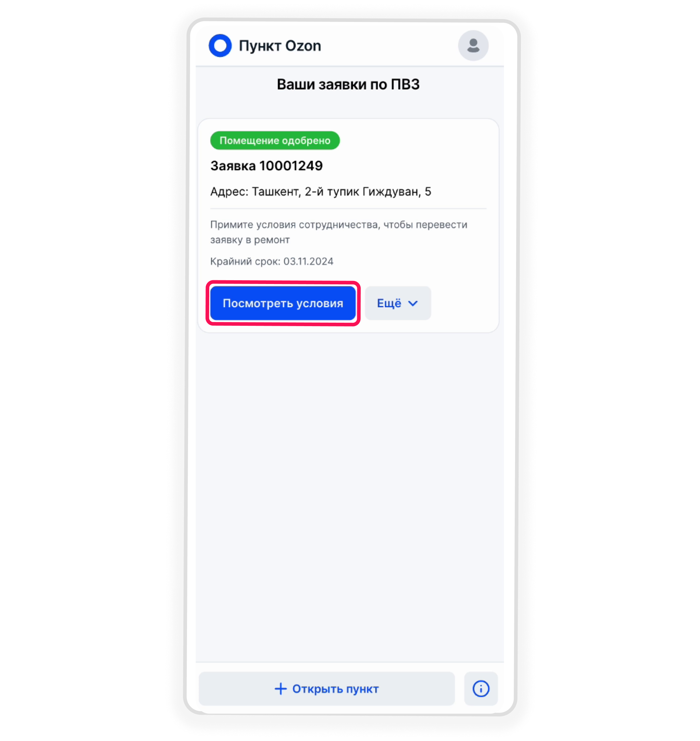Click the plus icon beside Открыть пункт
This screenshot has width=700, height=741.
[x=280, y=688]
